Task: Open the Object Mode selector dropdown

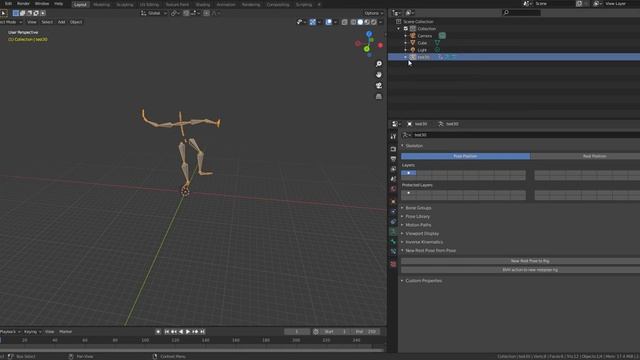Action: (x=10, y=22)
